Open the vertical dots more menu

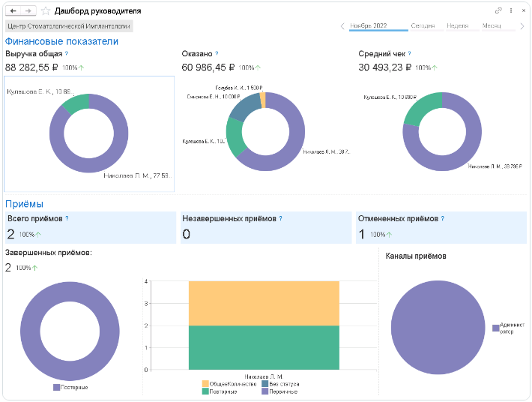coord(511,10)
